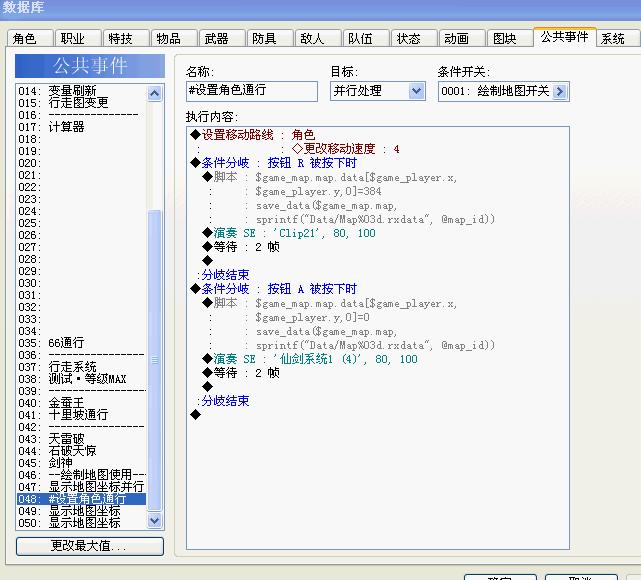Screen dimensions: 641x580
Task: Select empty event slot 018
Action: 81,139
